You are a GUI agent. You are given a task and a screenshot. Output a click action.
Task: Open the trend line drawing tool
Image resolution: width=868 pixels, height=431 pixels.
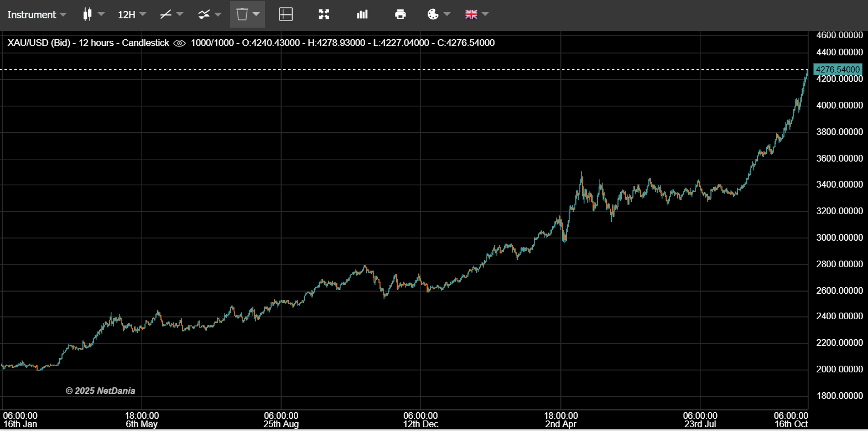coord(165,14)
